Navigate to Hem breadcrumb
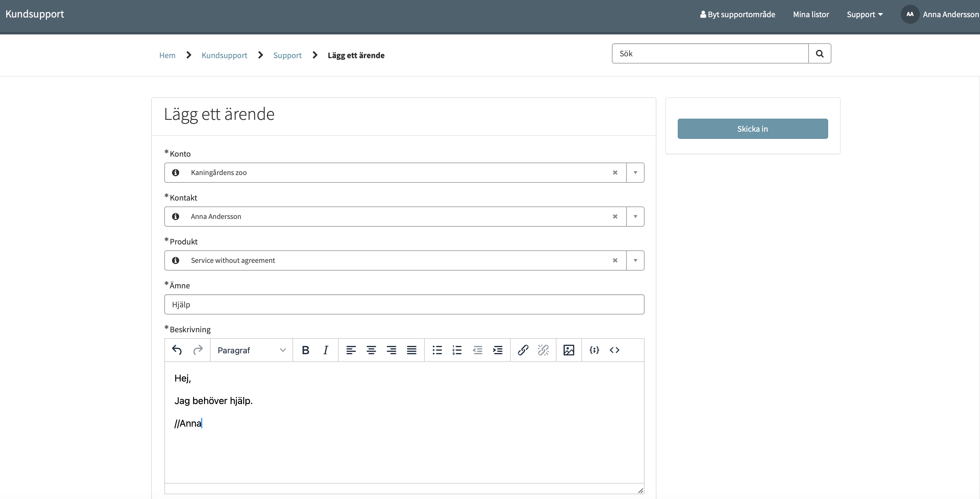Screen dimensions: 980x499 (167, 55)
